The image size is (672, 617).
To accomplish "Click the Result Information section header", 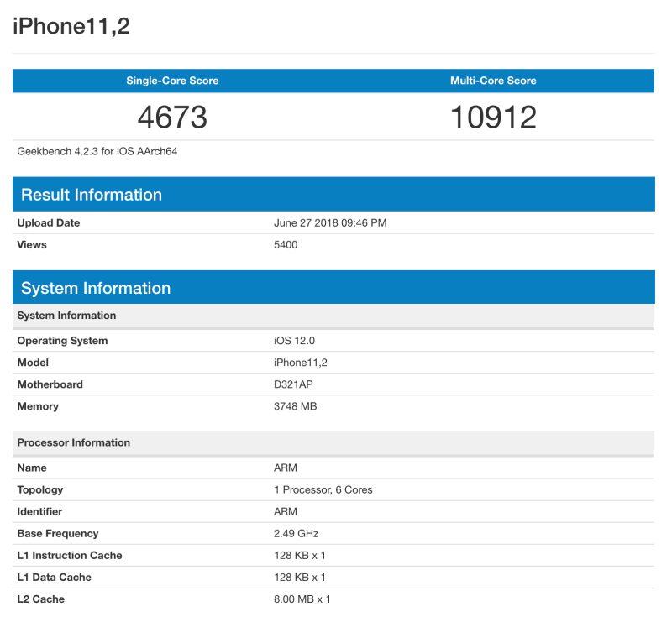I will 90,194.
